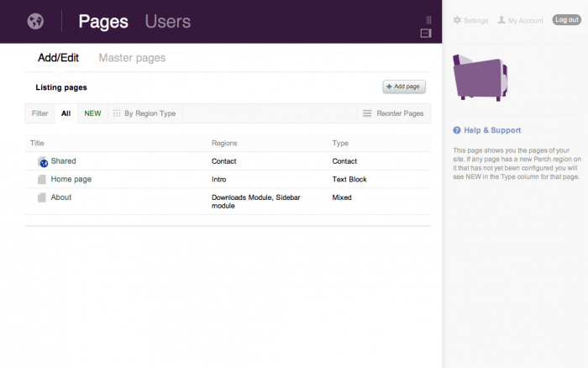Image resolution: width=588 pixels, height=368 pixels.
Task: Click the plus icon on Add page
Action: (389, 87)
